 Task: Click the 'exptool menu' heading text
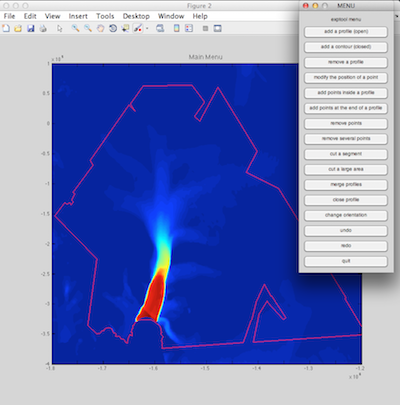[x=346, y=19]
